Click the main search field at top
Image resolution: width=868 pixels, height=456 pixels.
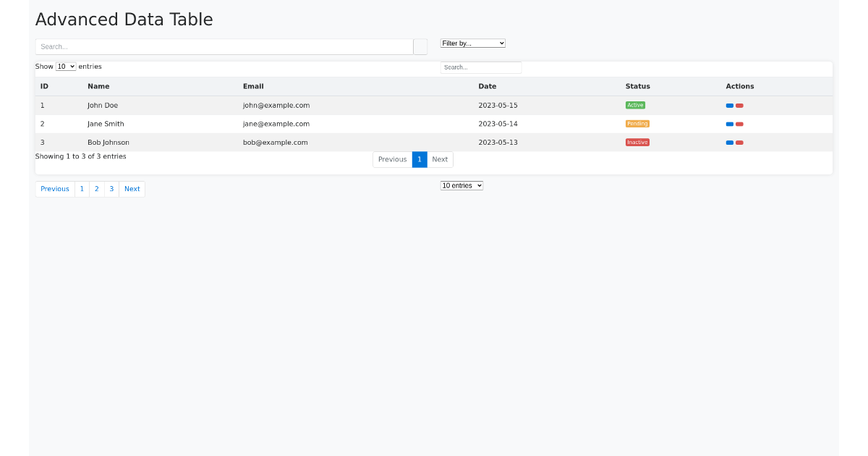(x=224, y=46)
